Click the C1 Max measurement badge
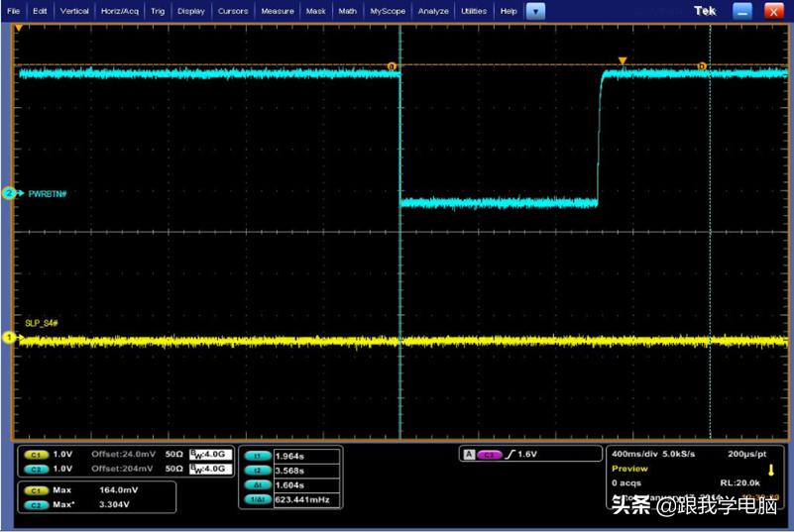Viewport: 794px width, 532px height. click(x=36, y=489)
